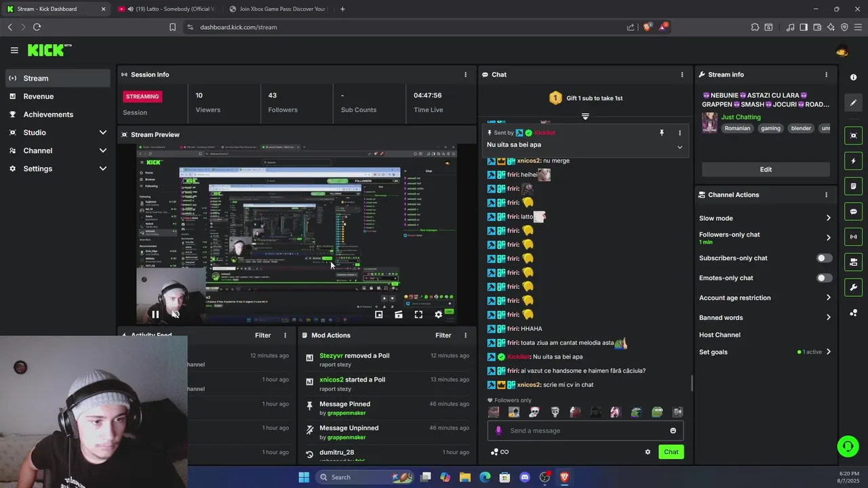
Task: Click Host Channel action
Action: pos(719,335)
